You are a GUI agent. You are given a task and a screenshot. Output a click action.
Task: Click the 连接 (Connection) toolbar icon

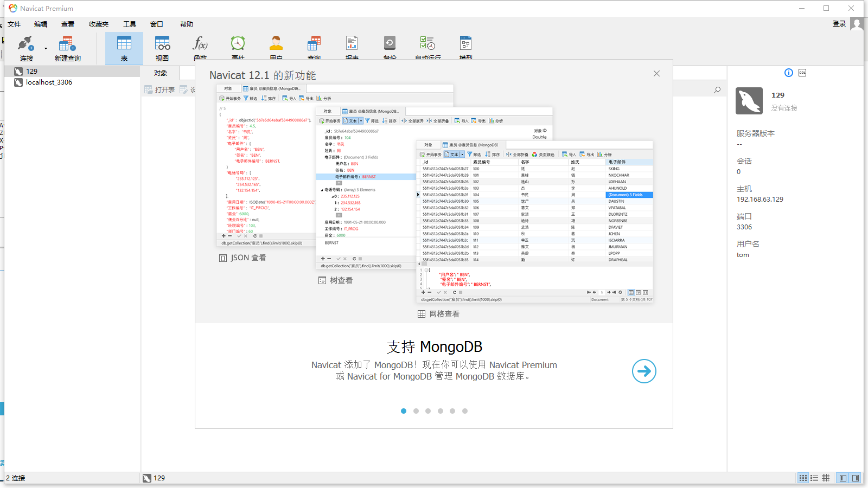26,48
